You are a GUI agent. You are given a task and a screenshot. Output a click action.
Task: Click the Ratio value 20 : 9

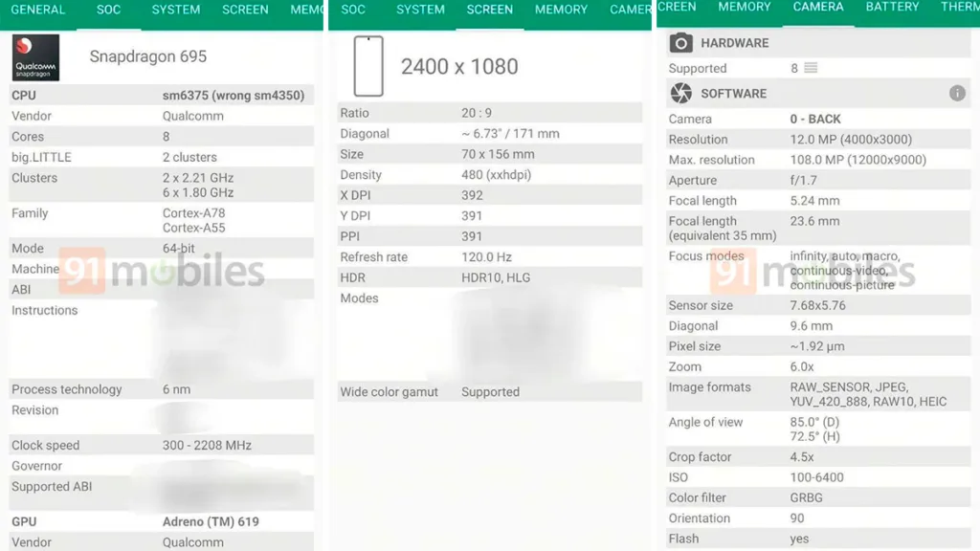tap(477, 113)
